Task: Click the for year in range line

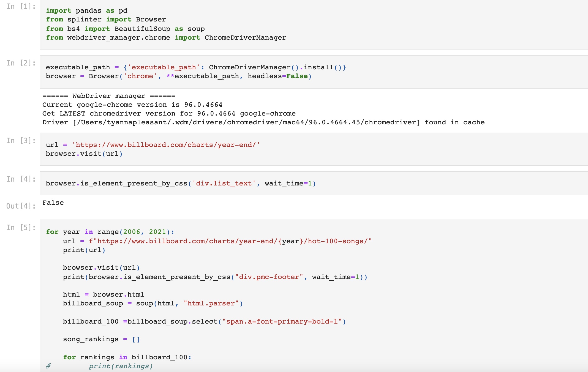Action: pos(110,232)
